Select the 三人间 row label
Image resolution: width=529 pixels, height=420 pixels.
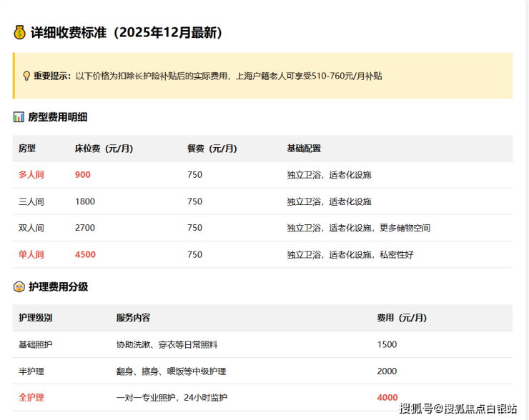(31, 201)
